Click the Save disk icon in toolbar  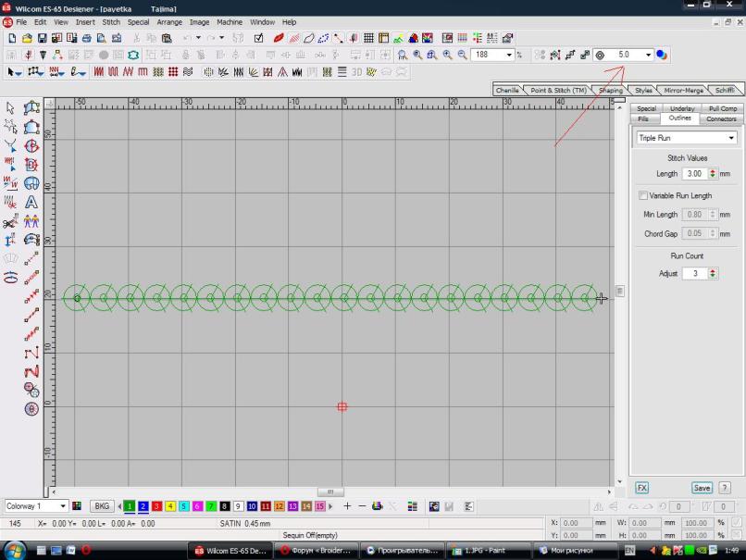[43, 38]
